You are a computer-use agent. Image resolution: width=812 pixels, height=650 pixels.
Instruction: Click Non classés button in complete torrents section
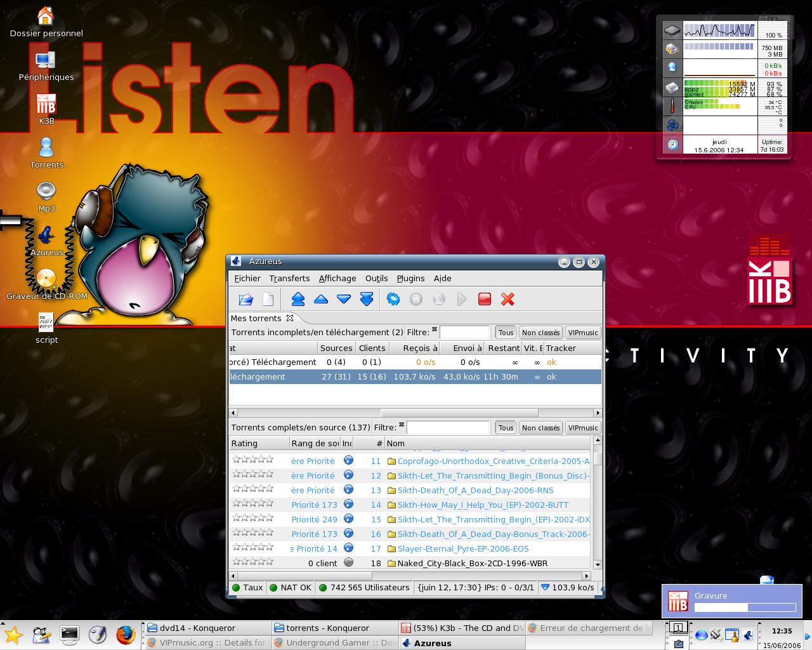pyautogui.click(x=540, y=428)
